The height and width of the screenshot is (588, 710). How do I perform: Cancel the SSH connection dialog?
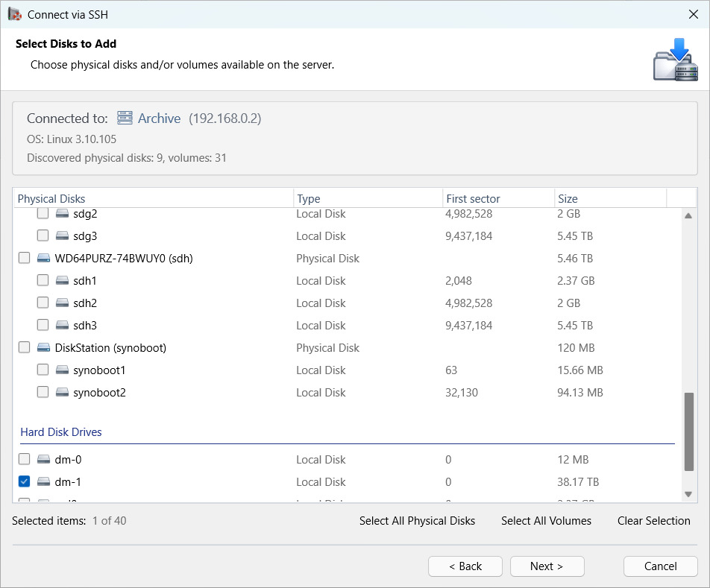[660, 566]
